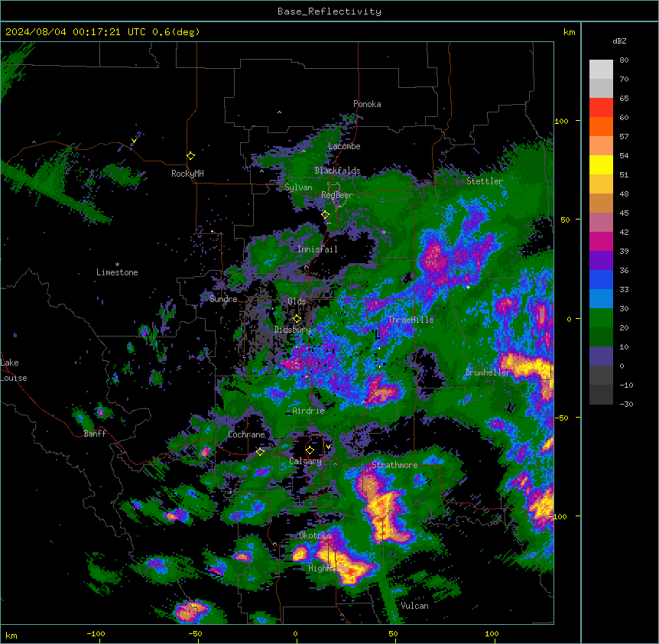Viewport: 659px width, 644px height.
Task: Select the red 60-65 dBZ legend swatch
Action: tap(601, 108)
